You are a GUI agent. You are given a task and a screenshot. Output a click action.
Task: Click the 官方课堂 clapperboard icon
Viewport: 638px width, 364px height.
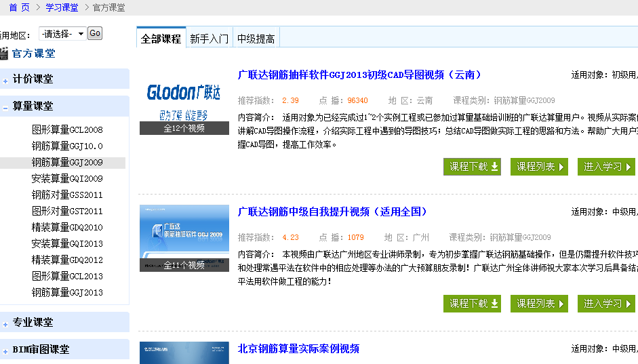coord(3,54)
